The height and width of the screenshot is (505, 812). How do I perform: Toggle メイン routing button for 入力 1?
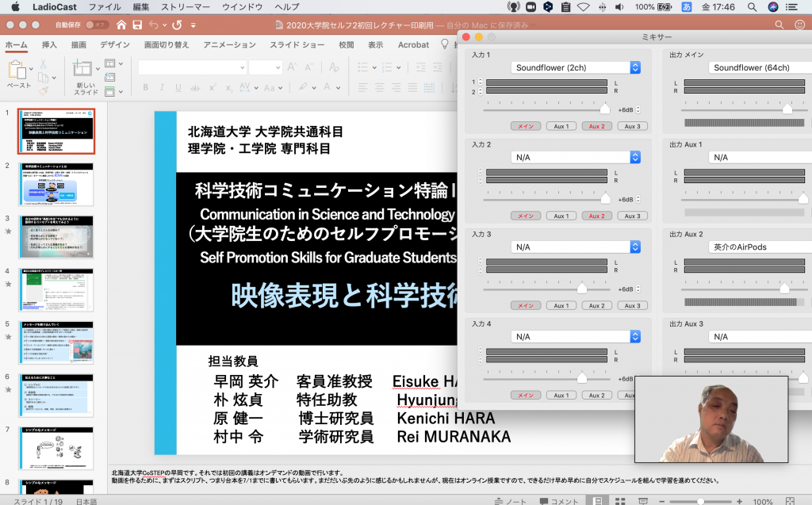click(526, 126)
